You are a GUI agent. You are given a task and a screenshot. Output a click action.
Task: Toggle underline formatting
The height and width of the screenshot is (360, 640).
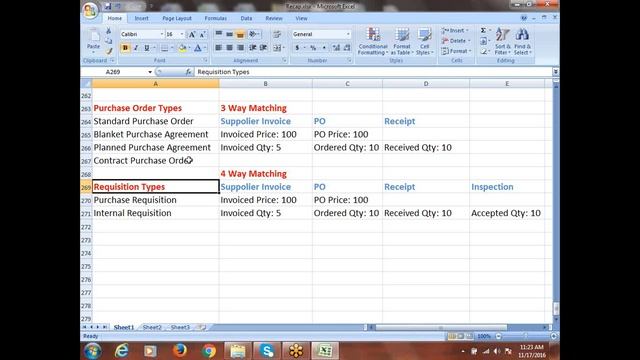pyautogui.click(x=147, y=48)
